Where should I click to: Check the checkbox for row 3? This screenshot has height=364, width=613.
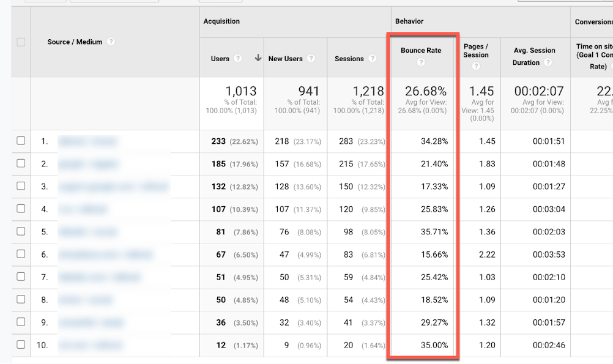click(x=21, y=186)
